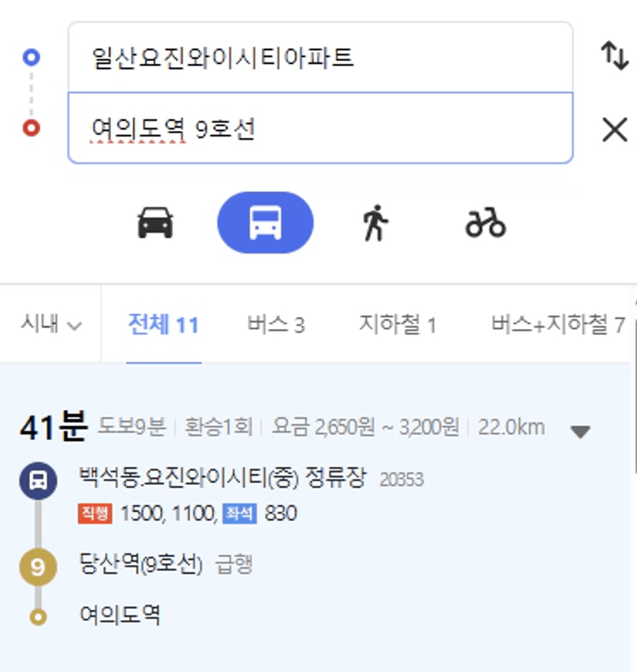Image resolution: width=637 pixels, height=672 pixels.
Task: Select the car driving mode icon
Action: [155, 223]
